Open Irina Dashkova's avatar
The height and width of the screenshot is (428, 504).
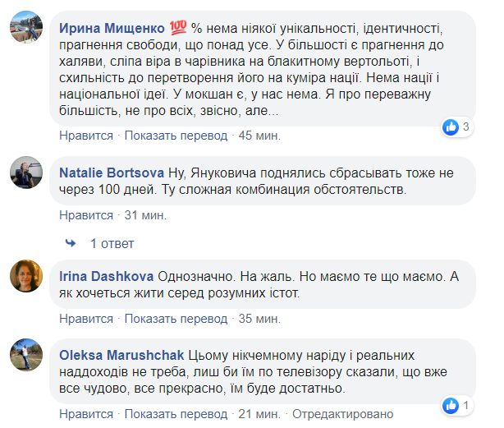26,276
